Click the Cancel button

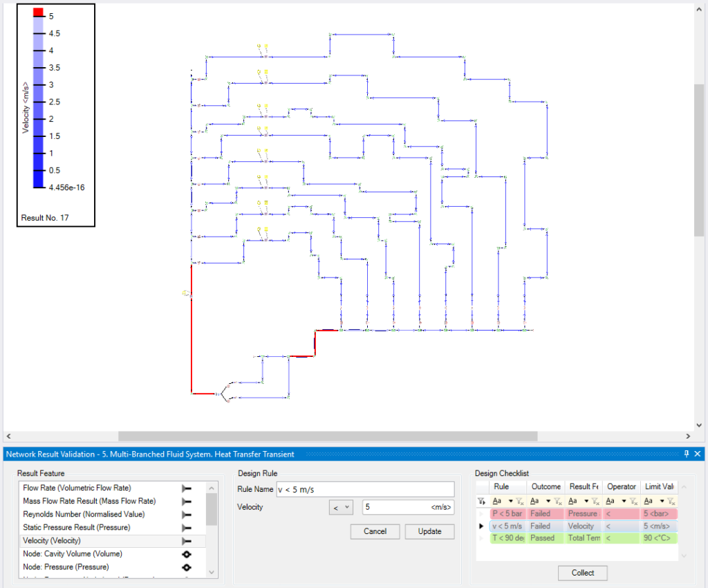click(375, 531)
